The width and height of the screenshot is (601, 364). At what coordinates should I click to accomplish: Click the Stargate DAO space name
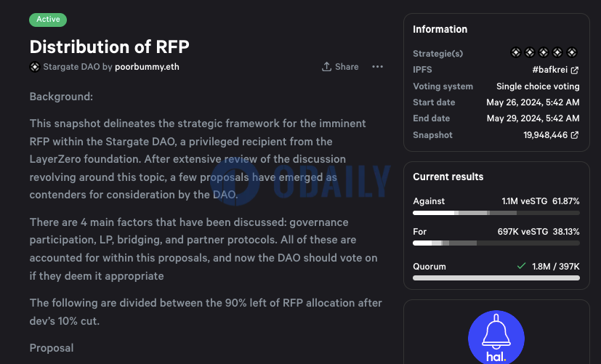[x=71, y=67]
